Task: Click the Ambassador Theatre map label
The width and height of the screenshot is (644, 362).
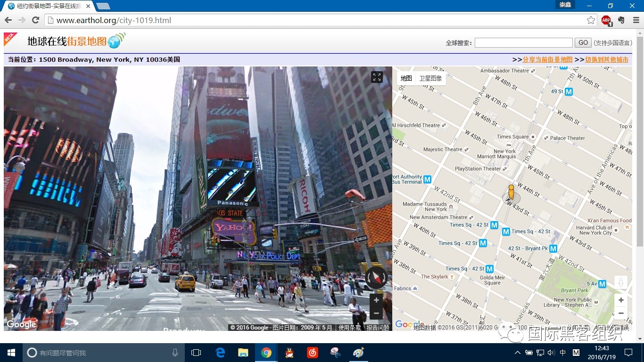Action: [x=504, y=71]
